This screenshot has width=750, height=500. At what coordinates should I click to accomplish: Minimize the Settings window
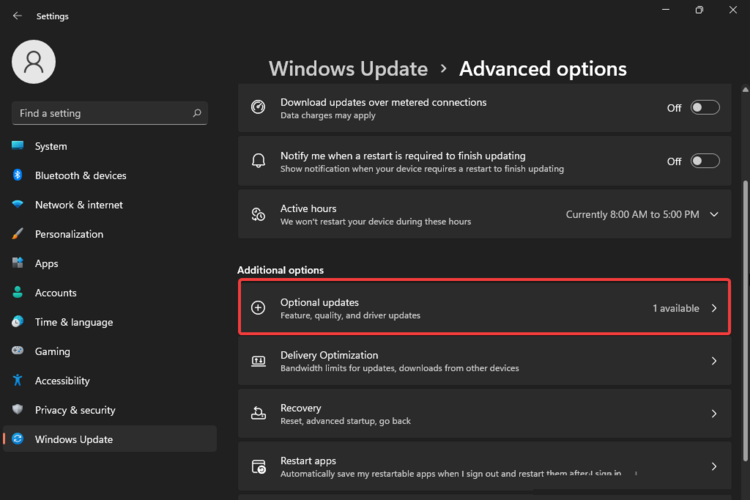click(665, 10)
